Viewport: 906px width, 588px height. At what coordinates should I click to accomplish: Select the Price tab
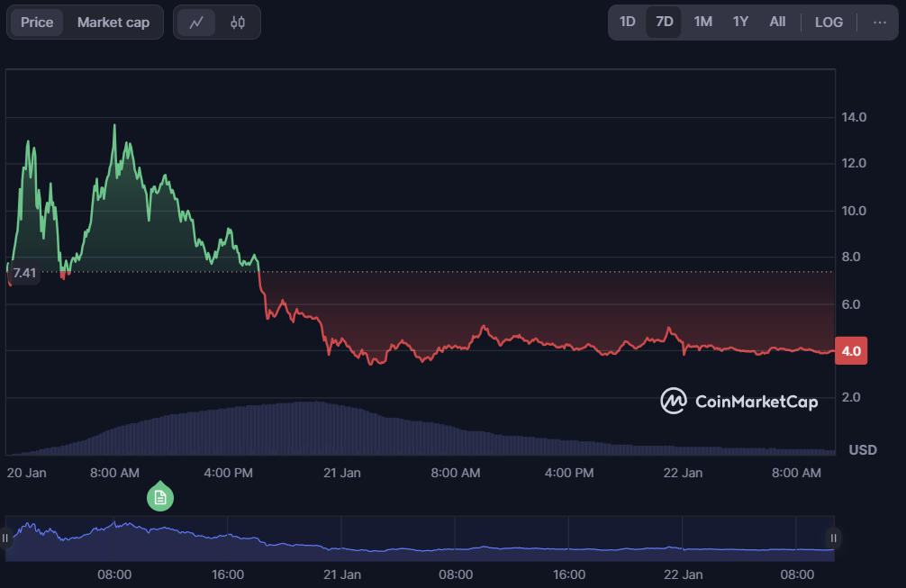click(x=37, y=23)
